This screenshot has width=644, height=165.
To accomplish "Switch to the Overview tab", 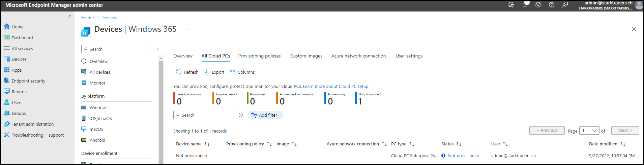I will click(183, 56).
